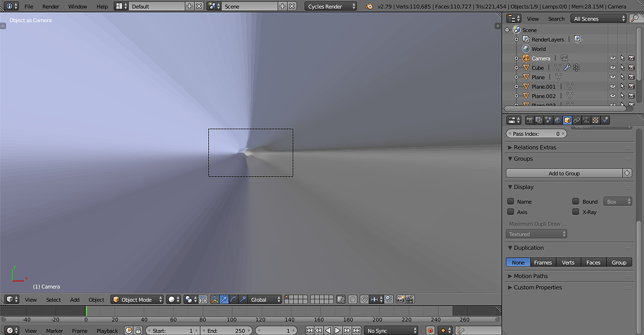Viewport: 644px width, 335px height.
Task: Open the render engine Cycles Render dropdown
Action: (x=331, y=6)
